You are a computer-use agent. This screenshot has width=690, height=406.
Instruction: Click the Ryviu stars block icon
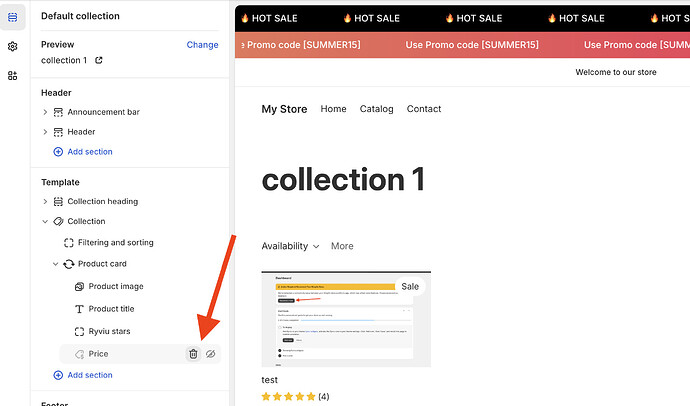[79, 331]
